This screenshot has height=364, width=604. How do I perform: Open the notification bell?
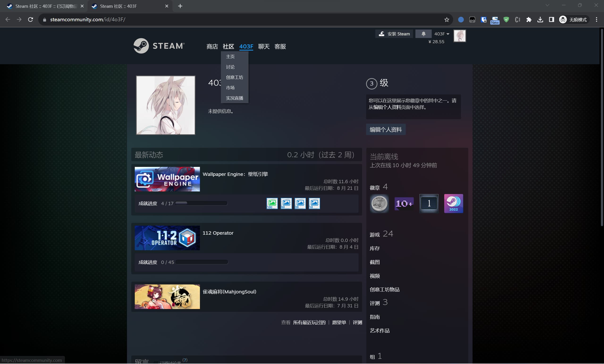[x=423, y=34]
